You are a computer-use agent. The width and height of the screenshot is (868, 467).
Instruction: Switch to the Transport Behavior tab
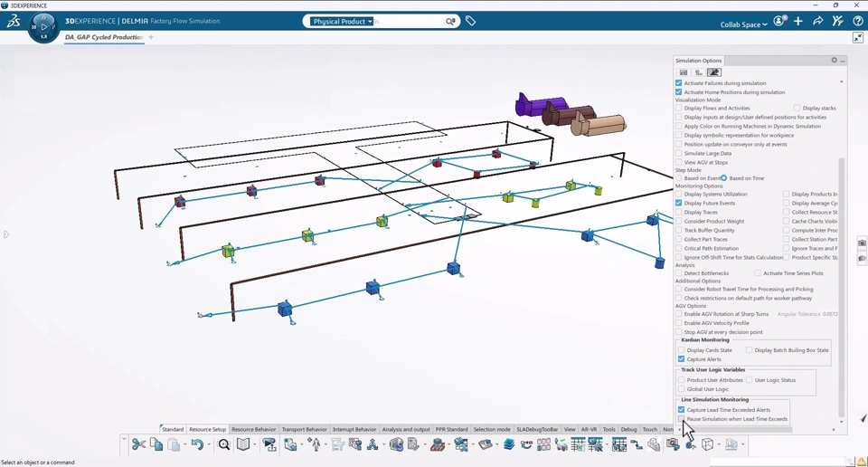pos(305,429)
